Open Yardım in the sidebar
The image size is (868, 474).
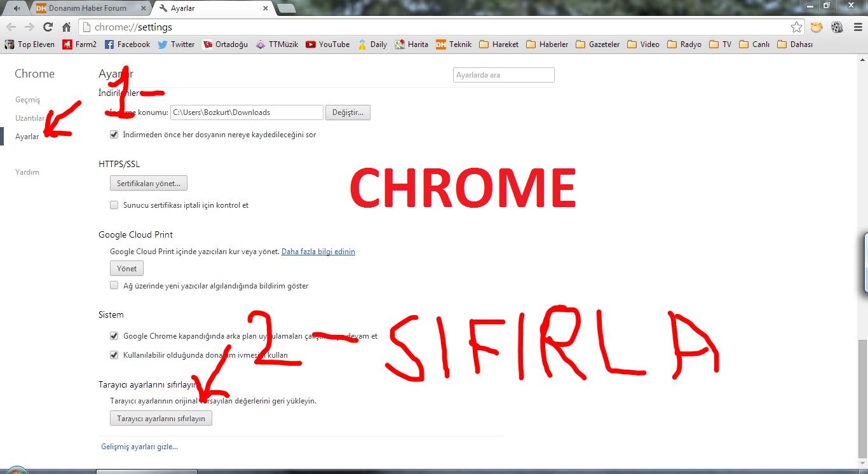point(27,172)
